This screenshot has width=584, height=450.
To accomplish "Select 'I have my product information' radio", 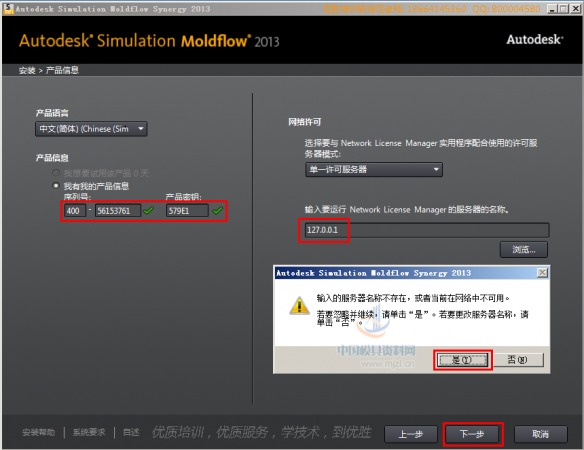I will [56, 186].
